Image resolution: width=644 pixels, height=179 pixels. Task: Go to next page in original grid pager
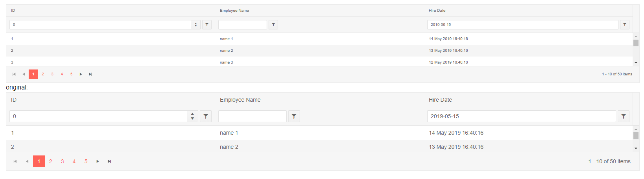click(98, 161)
